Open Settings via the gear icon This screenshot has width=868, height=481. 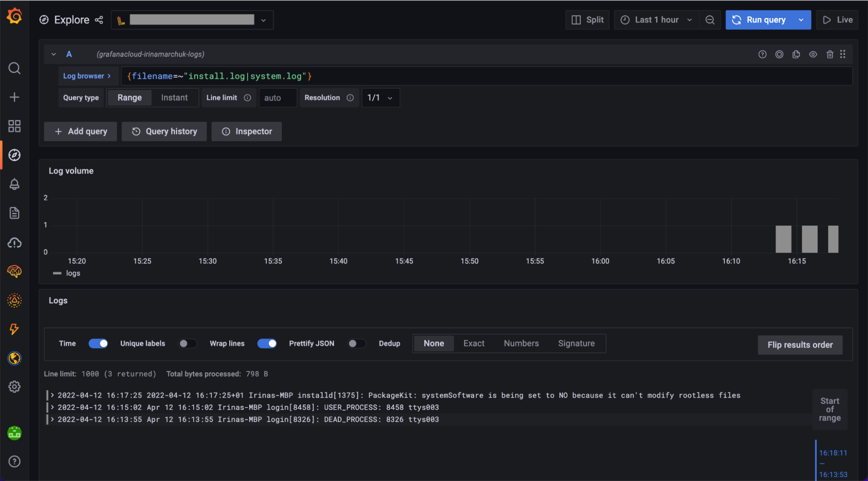(14, 386)
